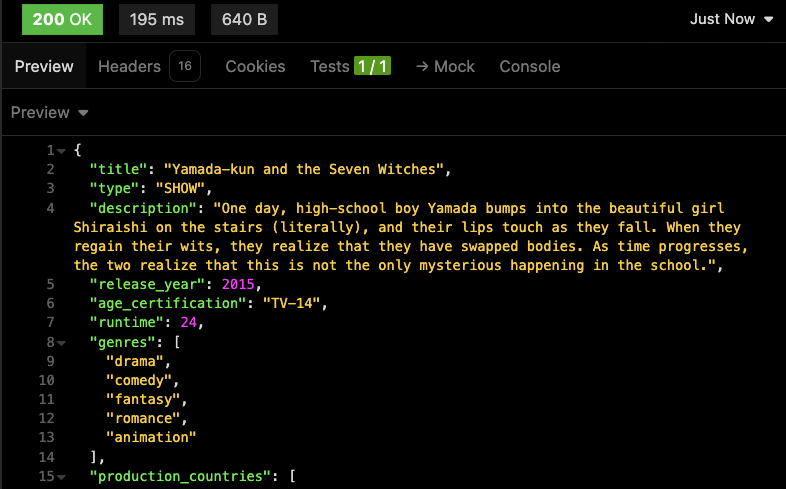Click the "type" key

point(114,188)
